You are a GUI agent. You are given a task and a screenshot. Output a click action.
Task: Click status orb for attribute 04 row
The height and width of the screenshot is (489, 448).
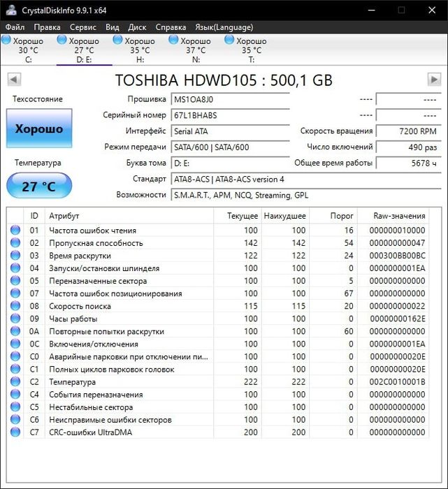point(15,268)
